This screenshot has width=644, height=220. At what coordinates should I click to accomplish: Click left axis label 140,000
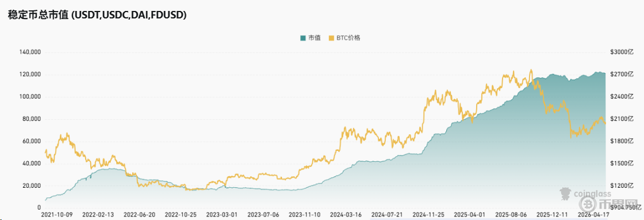tap(30, 52)
